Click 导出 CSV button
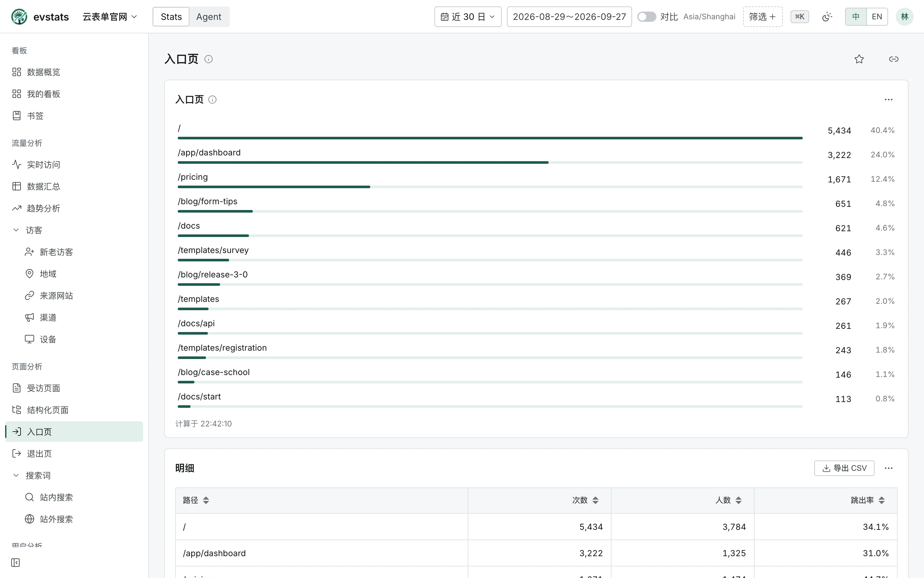The width and height of the screenshot is (924, 578). pyautogui.click(x=844, y=468)
